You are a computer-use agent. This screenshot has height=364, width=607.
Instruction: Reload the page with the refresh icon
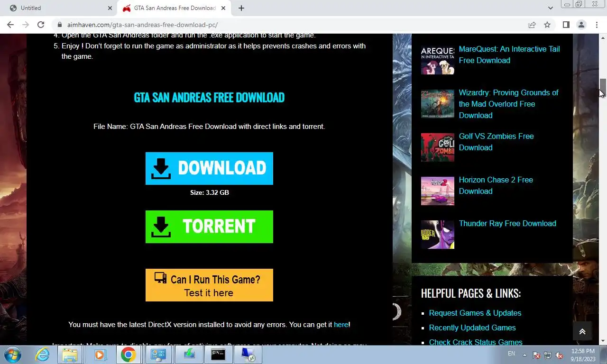[41, 25]
